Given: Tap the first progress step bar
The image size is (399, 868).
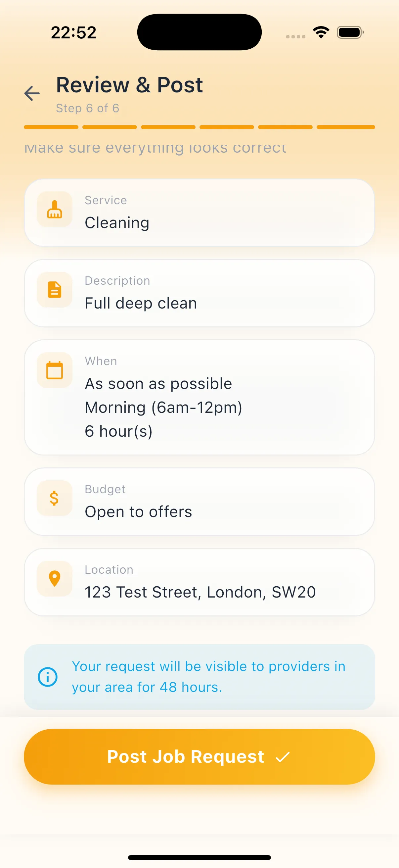Looking at the screenshot, I should click(x=51, y=127).
